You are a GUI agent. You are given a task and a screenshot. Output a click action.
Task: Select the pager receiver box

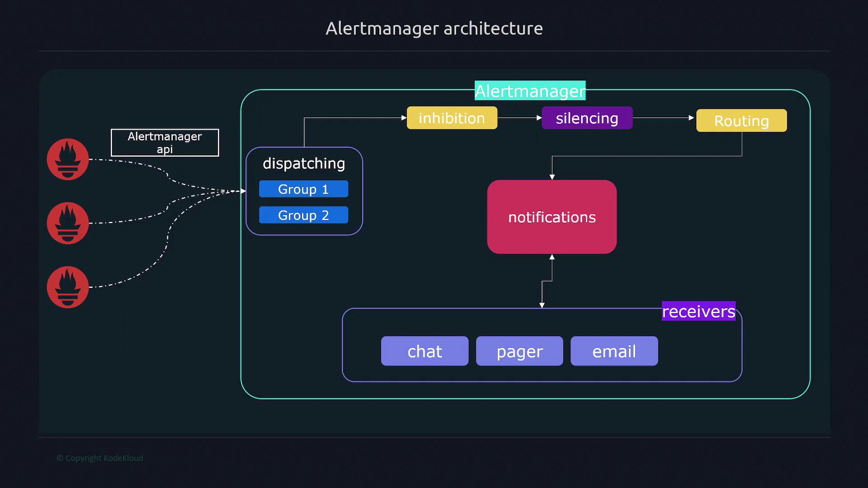(x=519, y=352)
